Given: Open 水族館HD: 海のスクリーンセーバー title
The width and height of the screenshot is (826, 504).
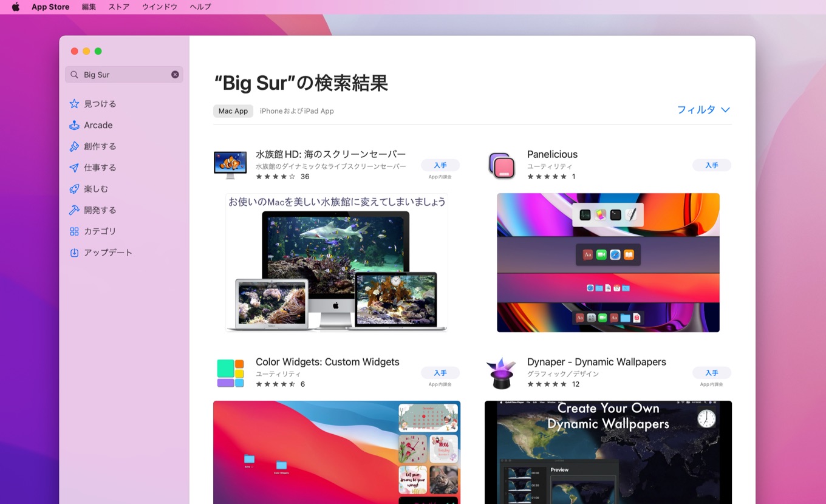Looking at the screenshot, I should (x=330, y=154).
